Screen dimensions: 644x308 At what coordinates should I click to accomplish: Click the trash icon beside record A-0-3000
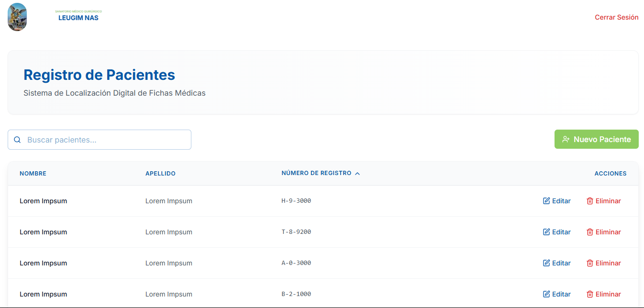click(589, 263)
